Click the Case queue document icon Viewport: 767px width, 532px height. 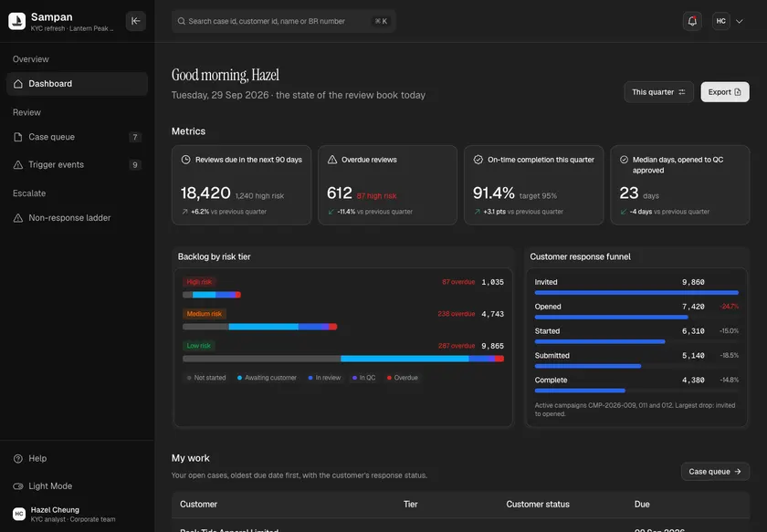click(18, 137)
